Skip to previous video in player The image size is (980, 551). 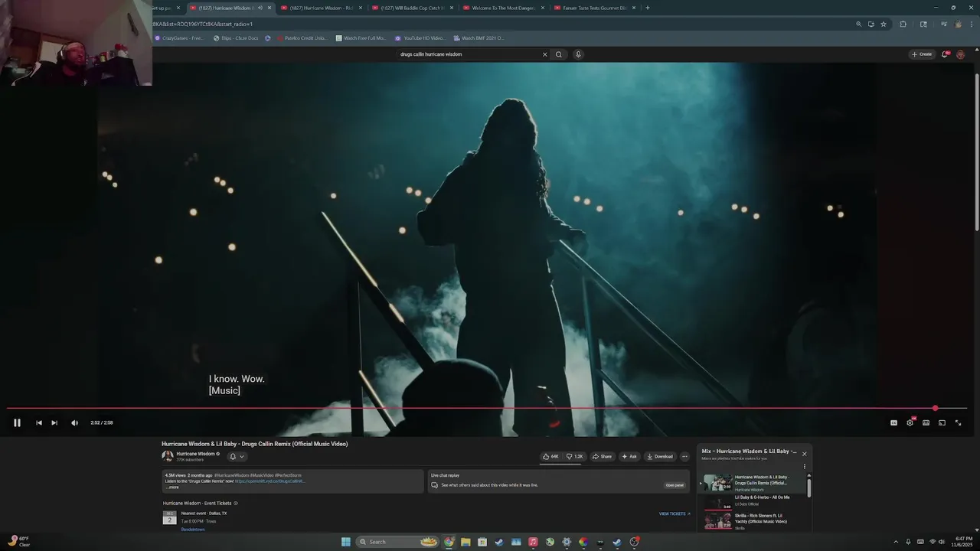point(39,422)
